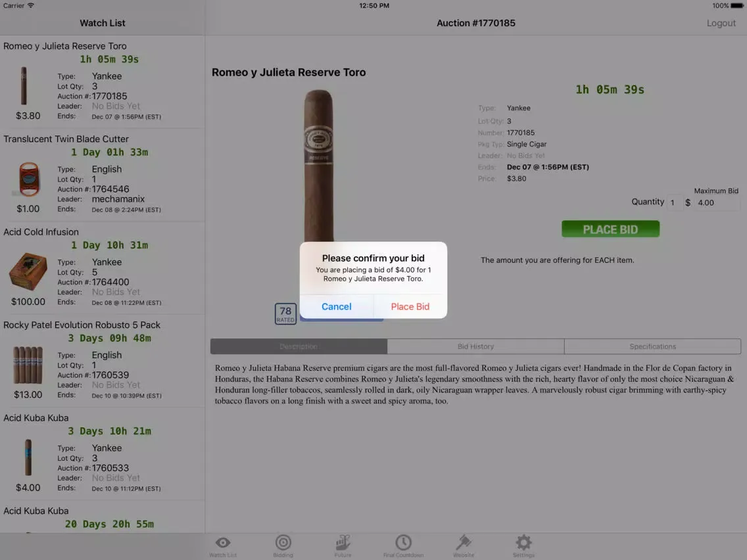747x560 pixels.
Task: Confirm with Place Bid in dialog
Action: click(410, 307)
